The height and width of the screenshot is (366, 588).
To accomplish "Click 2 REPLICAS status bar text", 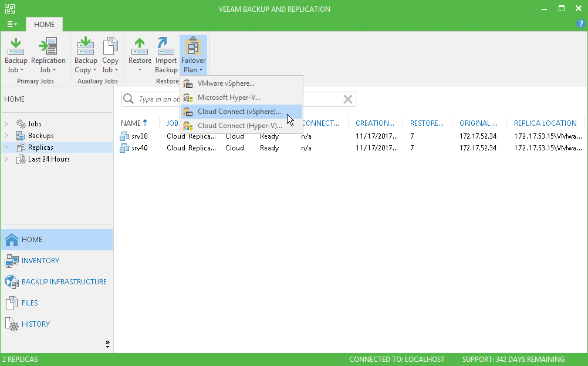I will click(21, 360).
